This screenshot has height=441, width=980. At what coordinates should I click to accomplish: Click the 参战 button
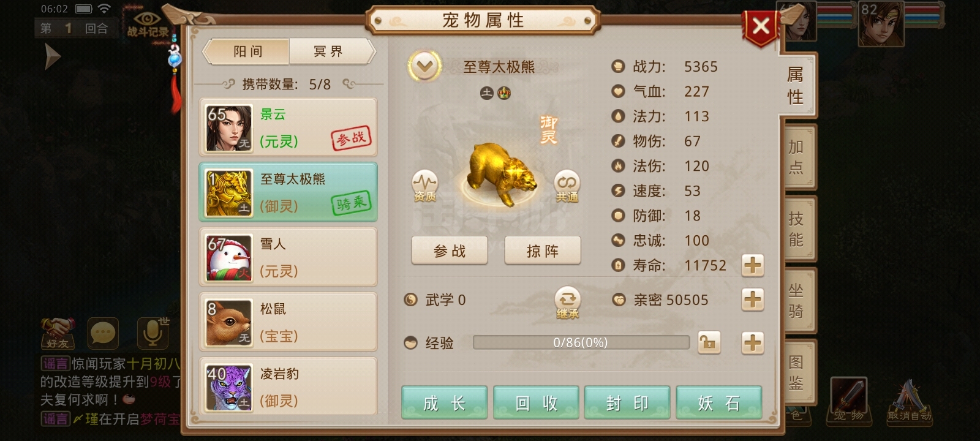coord(450,251)
